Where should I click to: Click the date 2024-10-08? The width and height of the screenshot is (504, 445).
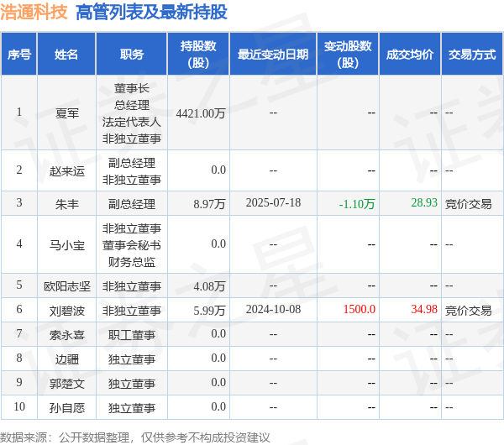point(273,309)
